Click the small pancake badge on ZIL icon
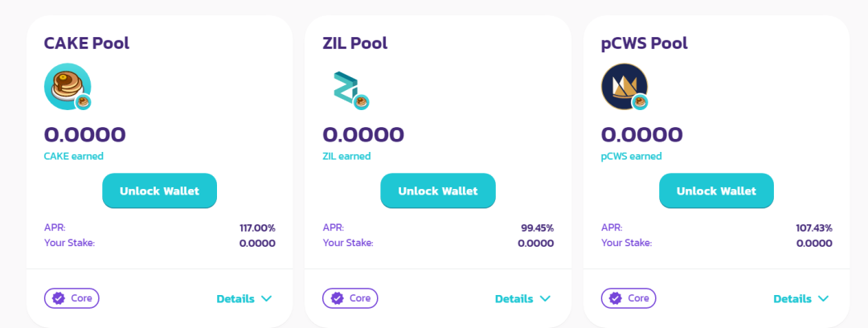 (x=362, y=102)
